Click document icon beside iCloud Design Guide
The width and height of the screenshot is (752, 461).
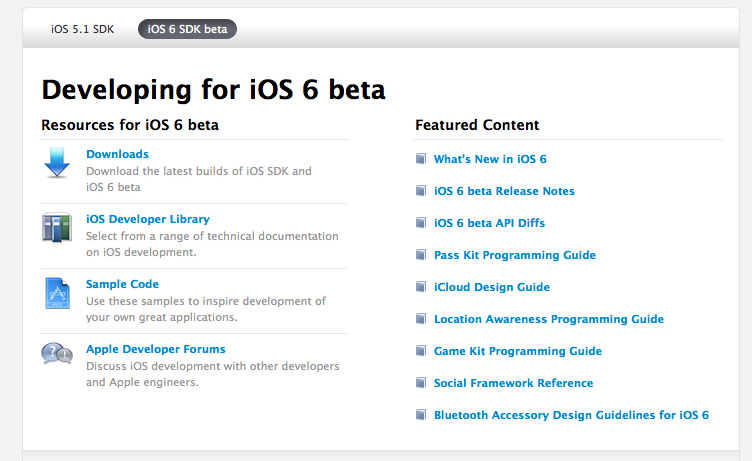pos(421,287)
